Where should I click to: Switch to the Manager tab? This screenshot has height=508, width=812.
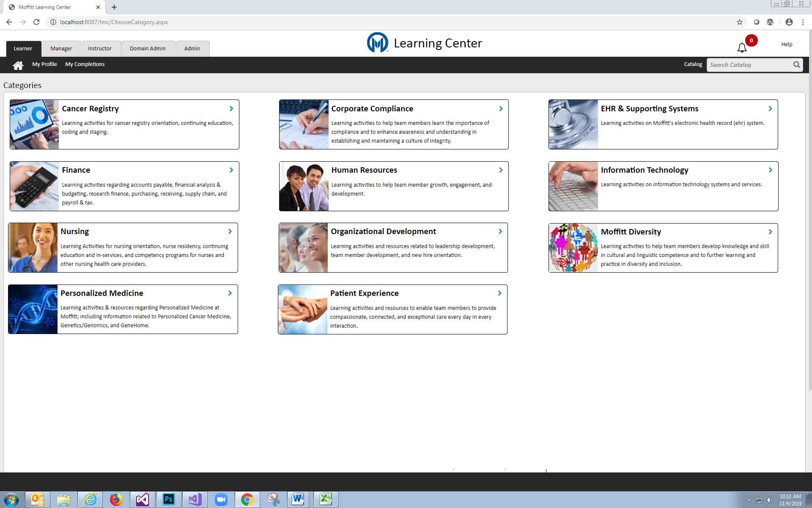click(61, 49)
